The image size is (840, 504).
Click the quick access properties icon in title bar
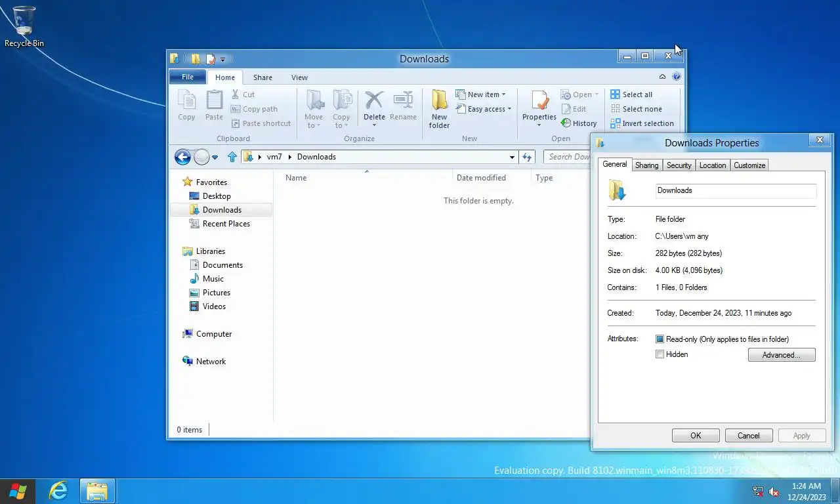coord(211,59)
